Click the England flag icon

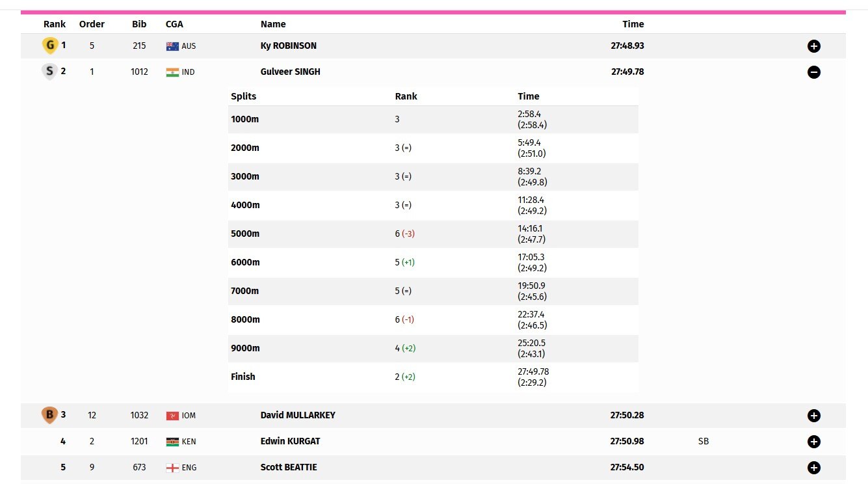172,468
